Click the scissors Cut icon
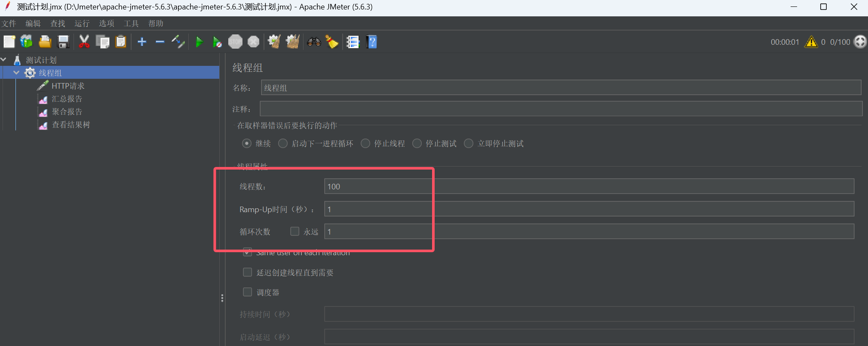Screen dimensions: 868x346 pos(84,42)
